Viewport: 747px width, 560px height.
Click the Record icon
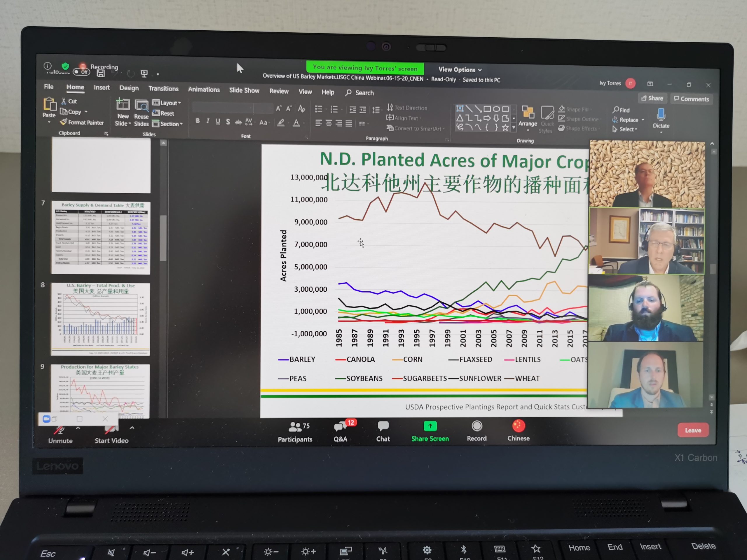[477, 426]
